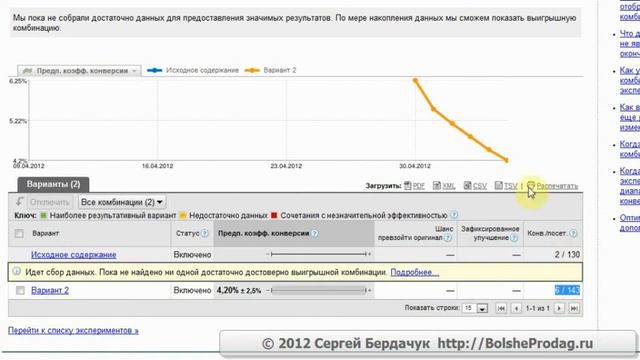Click help icon beside Предп. коэфф. конверсии
The image size is (640, 360).
point(315,233)
